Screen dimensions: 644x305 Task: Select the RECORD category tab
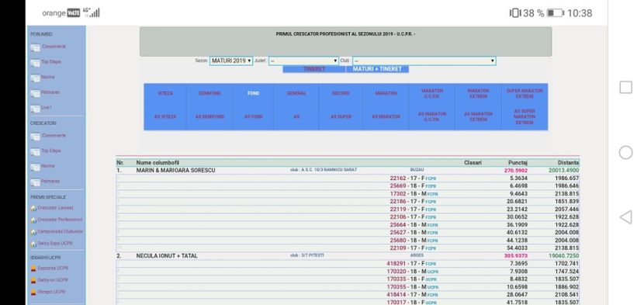coord(341,93)
